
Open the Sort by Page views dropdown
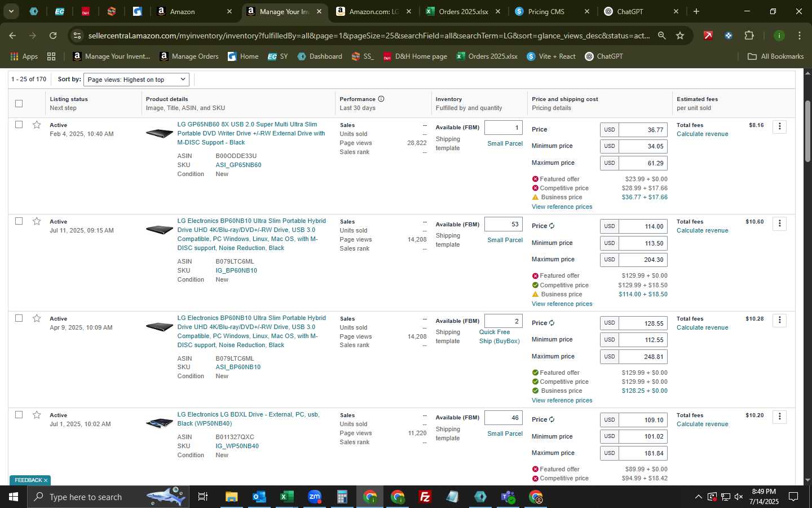tap(136, 80)
